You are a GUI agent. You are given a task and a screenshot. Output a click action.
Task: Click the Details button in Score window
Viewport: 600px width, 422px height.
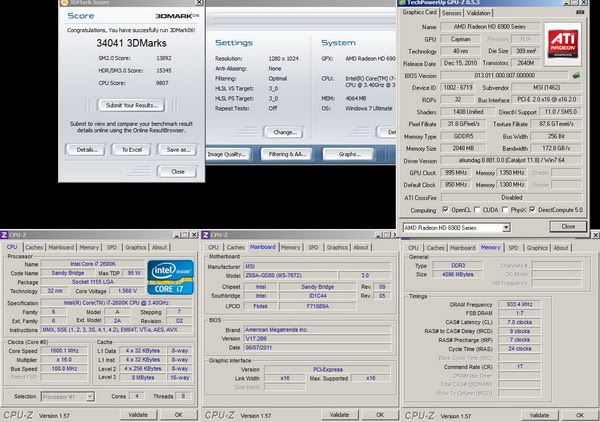tap(87, 150)
